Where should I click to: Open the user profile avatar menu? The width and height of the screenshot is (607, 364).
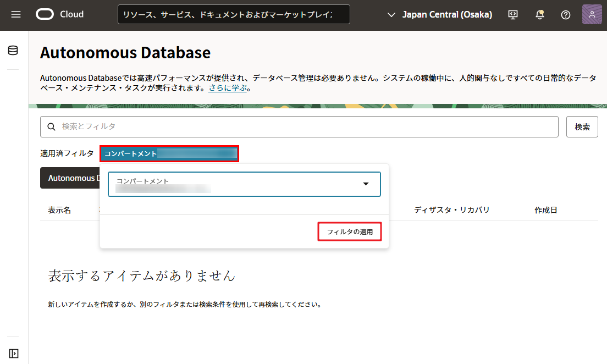click(592, 15)
